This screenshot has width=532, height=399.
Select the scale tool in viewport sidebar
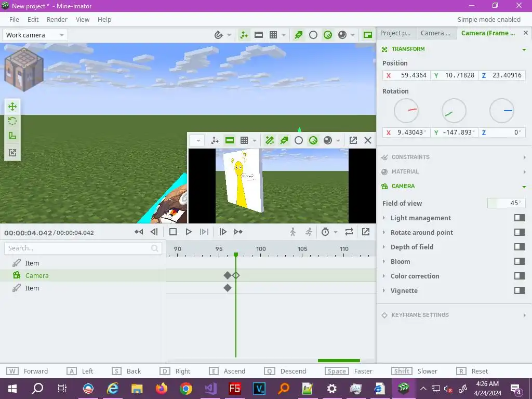coord(12,136)
